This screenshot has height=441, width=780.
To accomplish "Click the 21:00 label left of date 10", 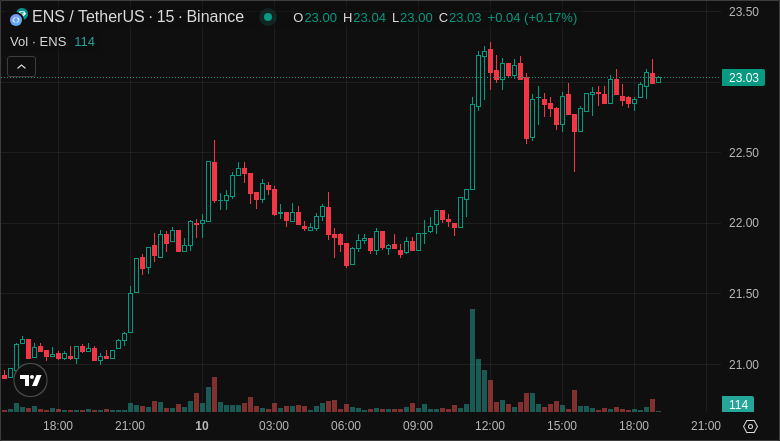I will [130, 426].
